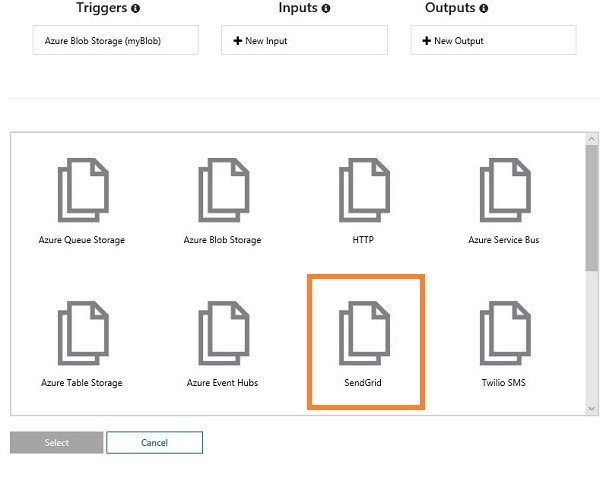Cancel the binding selection
This screenshot has width=600, height=490.
pos(154,442)
